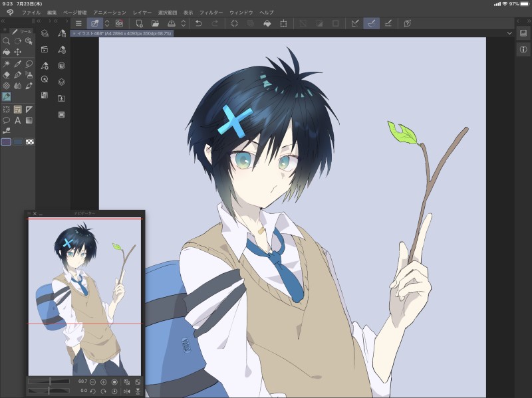Toggle Snap to special ruler
Viewport: 532px width, 398px height.
click(372, 23)
